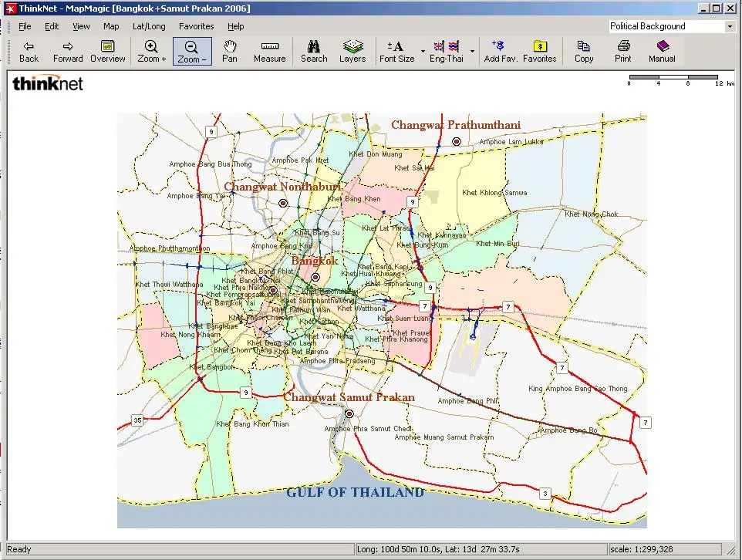This screenshot has width=742, height=560.
Task: Click the Amphoe Bang Yai label
Action: (x=196, y=195)
